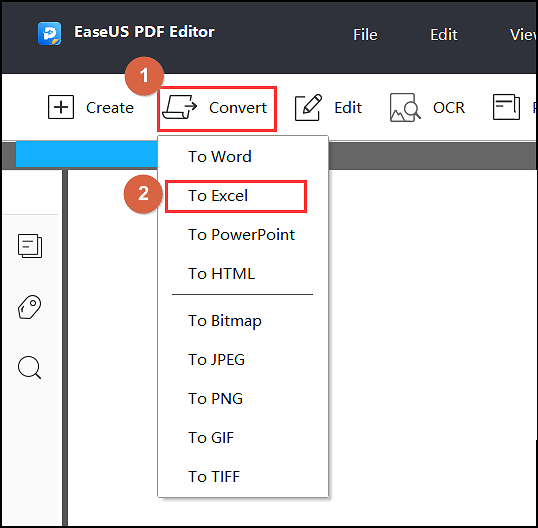Open the pages panel icon in sidebar

[30, 246]
